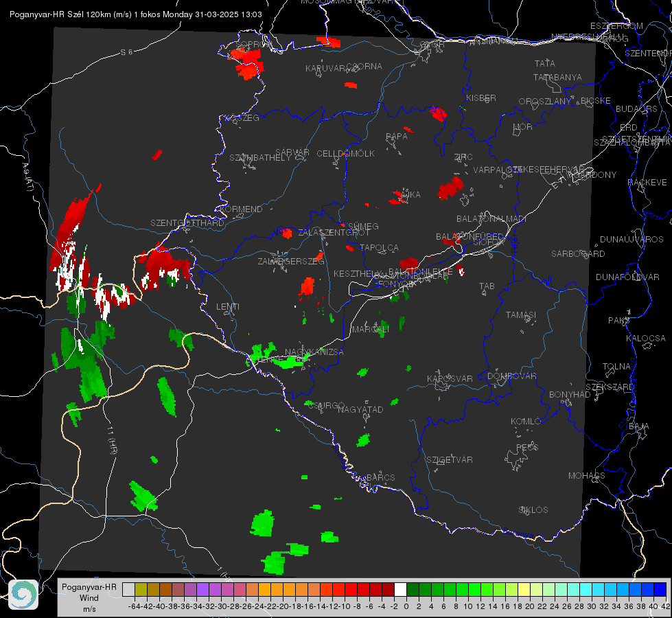This screenshot has width=672, height=618.
Task: Click the DUNAUJVAROS city label
Action: [x=632, y=240]
